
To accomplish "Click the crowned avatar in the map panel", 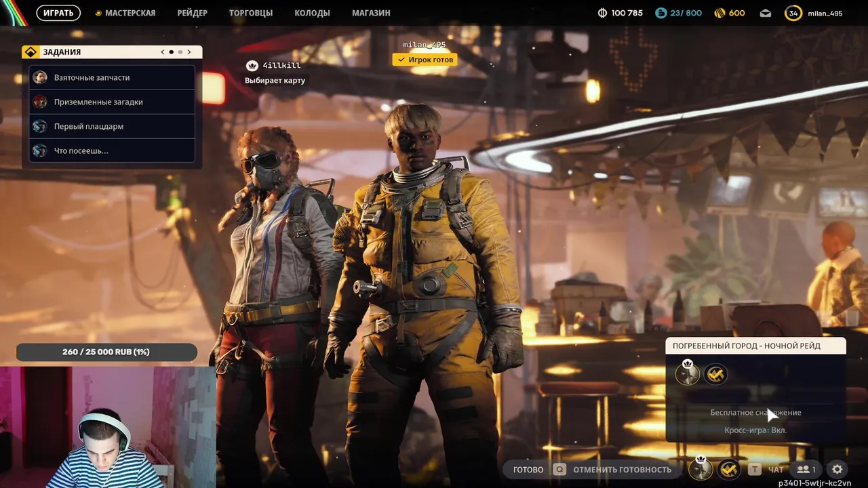I will [x=687, y=374].
